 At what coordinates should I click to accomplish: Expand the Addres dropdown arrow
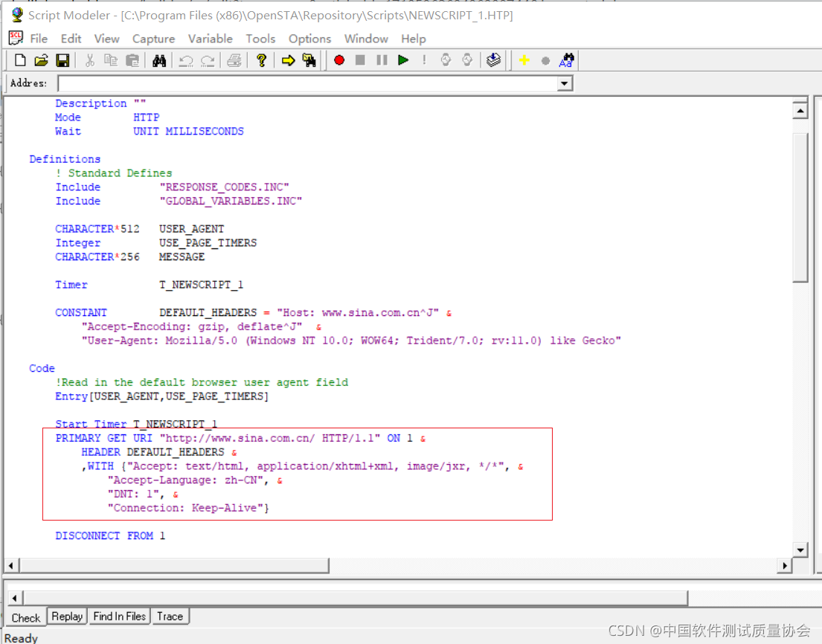point(565,83)
